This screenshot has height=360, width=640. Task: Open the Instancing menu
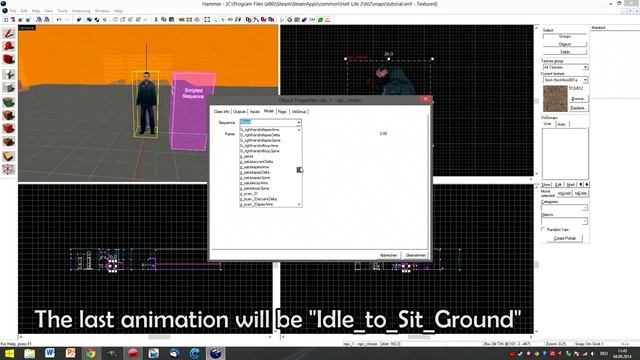81,11
